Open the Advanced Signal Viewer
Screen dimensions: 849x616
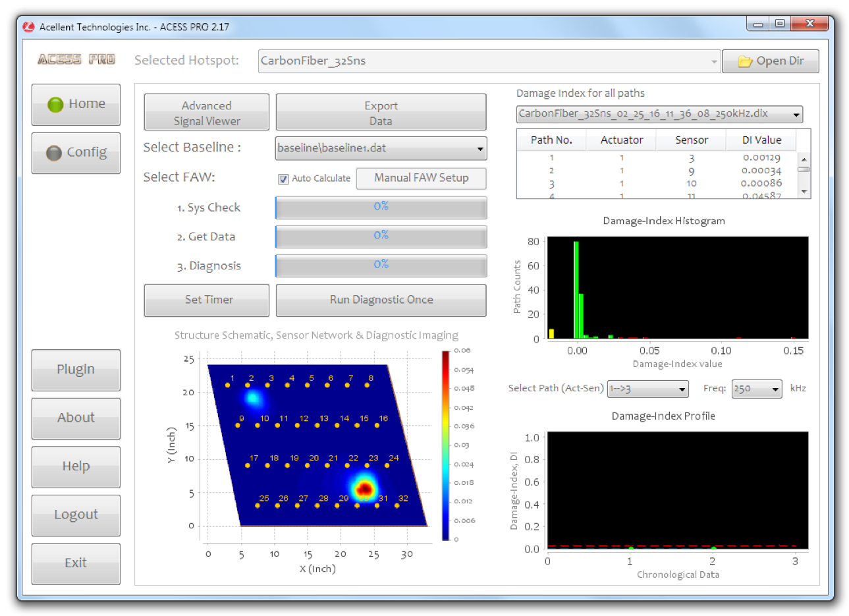tap(206, 111)
